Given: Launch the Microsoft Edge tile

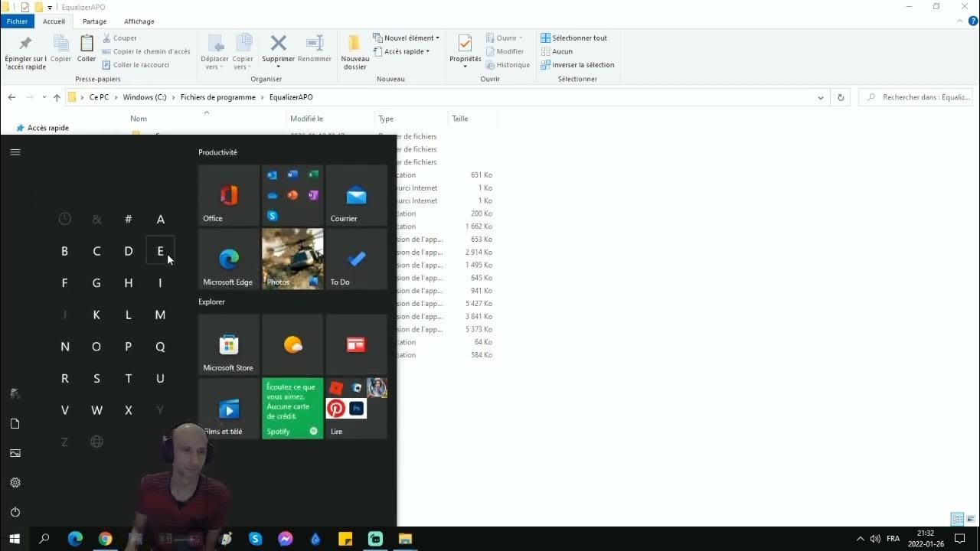Looking at the screenshot, I should click(229, 259).
